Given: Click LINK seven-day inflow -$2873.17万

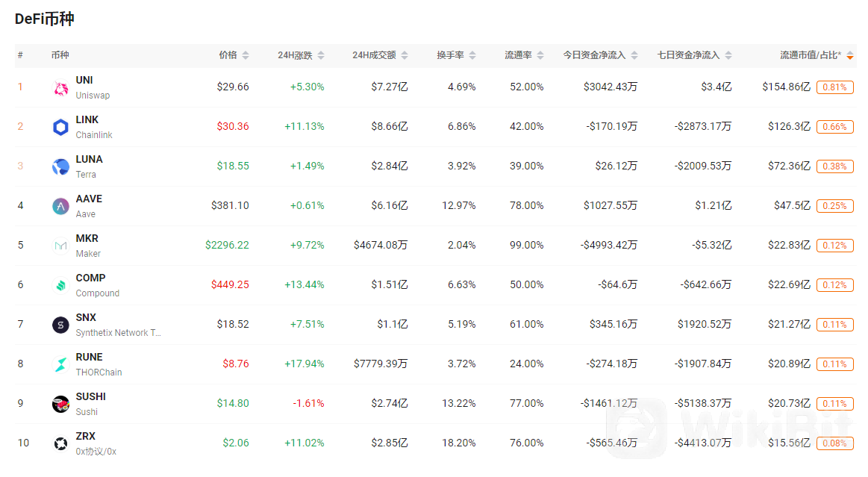Looking at the screenshot, I should click(703, 127).
